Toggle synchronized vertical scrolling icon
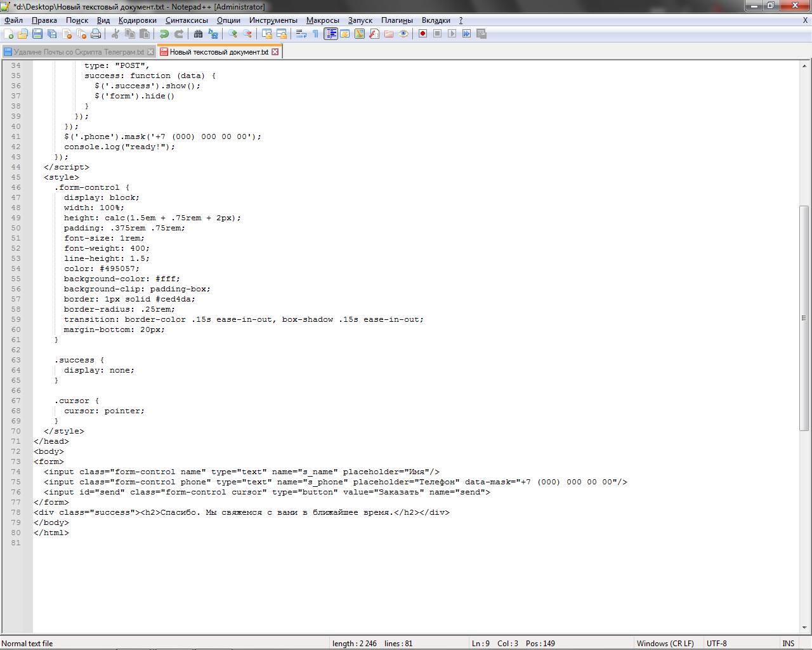 click(267, 34)
